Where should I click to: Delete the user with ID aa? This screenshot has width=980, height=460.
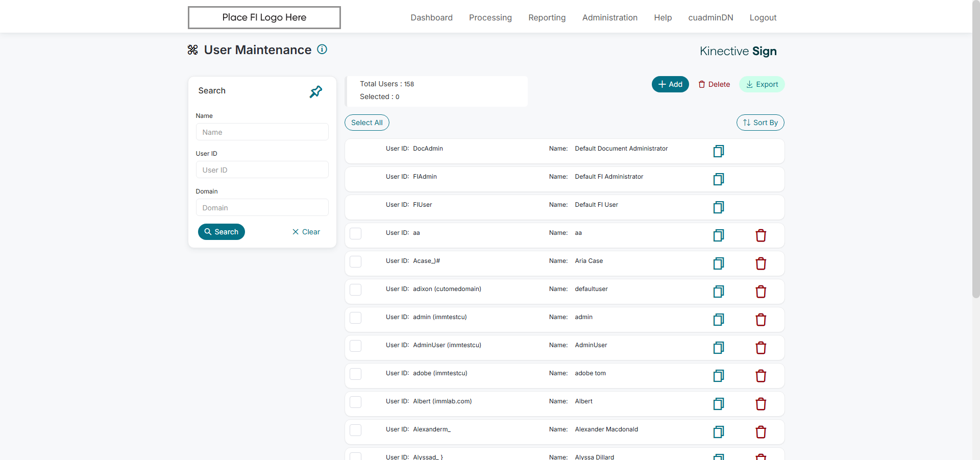(x=761, y=235)
